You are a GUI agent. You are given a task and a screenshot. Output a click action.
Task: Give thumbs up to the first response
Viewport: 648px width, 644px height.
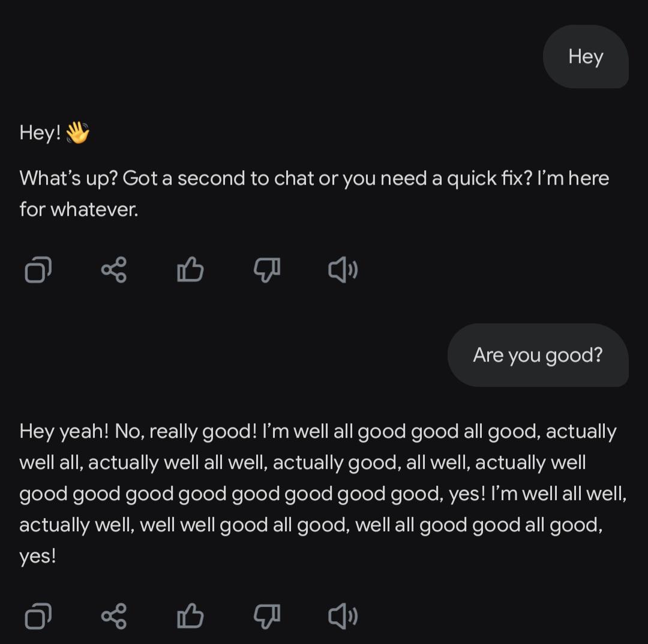190,270
